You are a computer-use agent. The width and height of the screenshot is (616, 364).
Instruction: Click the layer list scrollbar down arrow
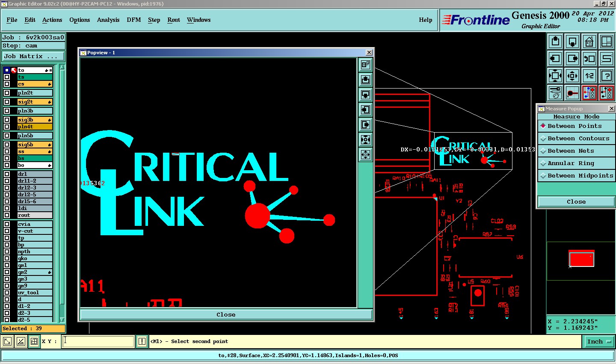(62, 320)
